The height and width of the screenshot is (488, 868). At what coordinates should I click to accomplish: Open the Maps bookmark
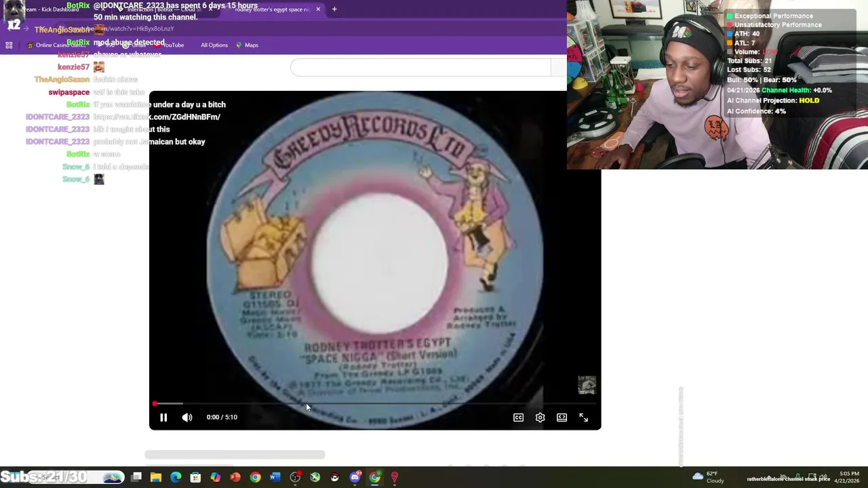click(247, 45)
